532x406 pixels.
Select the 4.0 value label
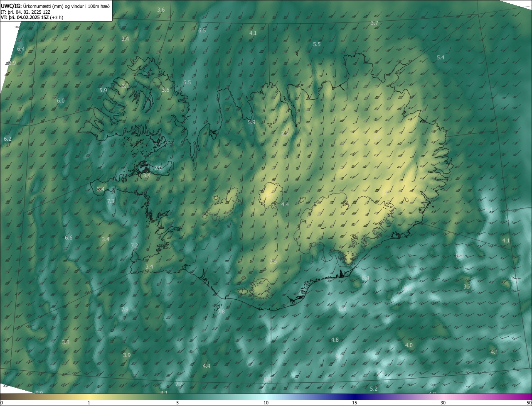[409, 345]
